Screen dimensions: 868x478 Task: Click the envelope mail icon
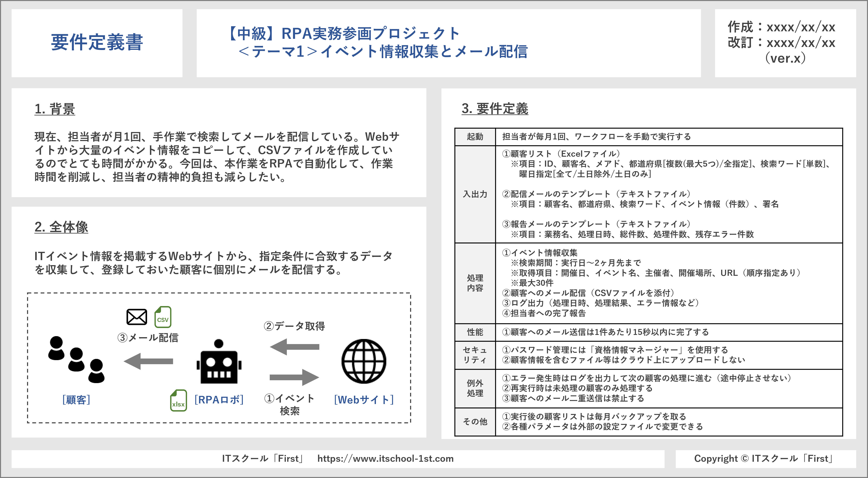pos(136,317)
